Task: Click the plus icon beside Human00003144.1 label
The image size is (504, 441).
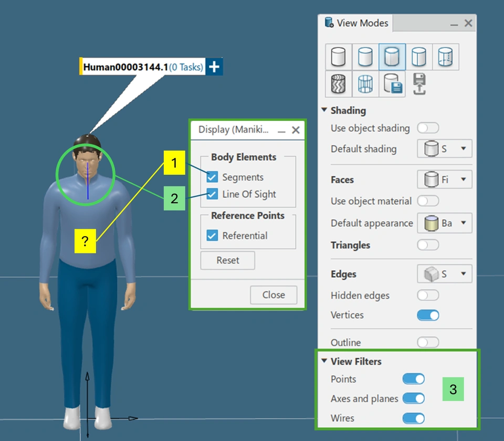Action: point(214,67)
